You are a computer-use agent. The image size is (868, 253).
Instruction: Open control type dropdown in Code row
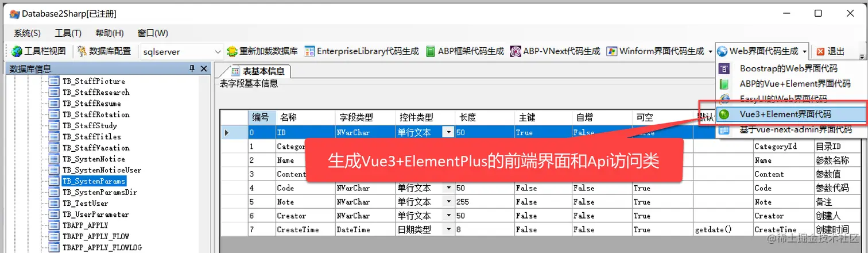pyautogui.click(x=448, y=188)
